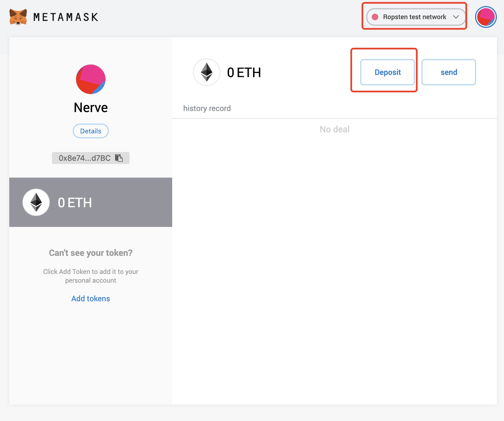504x421 pixels.
Task: Copy address using the clipboard icon
Action: [119, 158]
